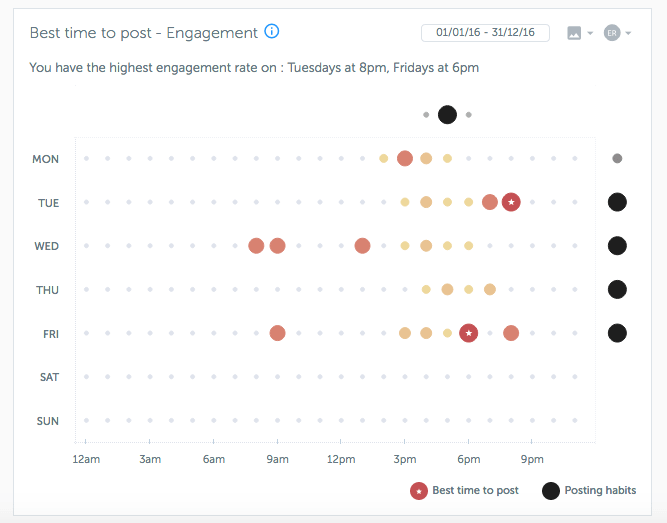Click the starred Tuesday 8pm best time dot

pyautogui.click(x=511, y=202)
